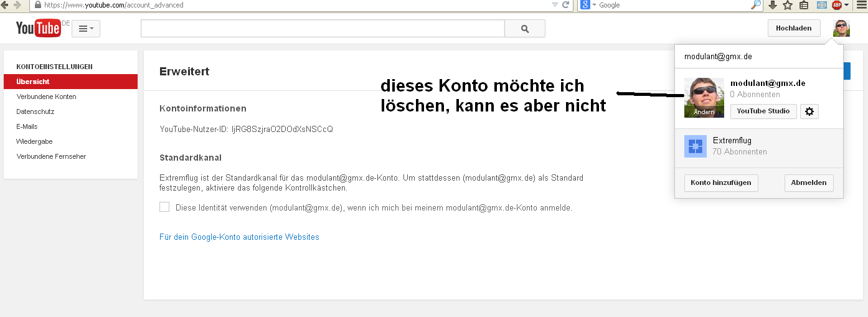Open 'Für dein Google-Konto autorisierte Websites' link
868x317 pixels.
point(239,237)
